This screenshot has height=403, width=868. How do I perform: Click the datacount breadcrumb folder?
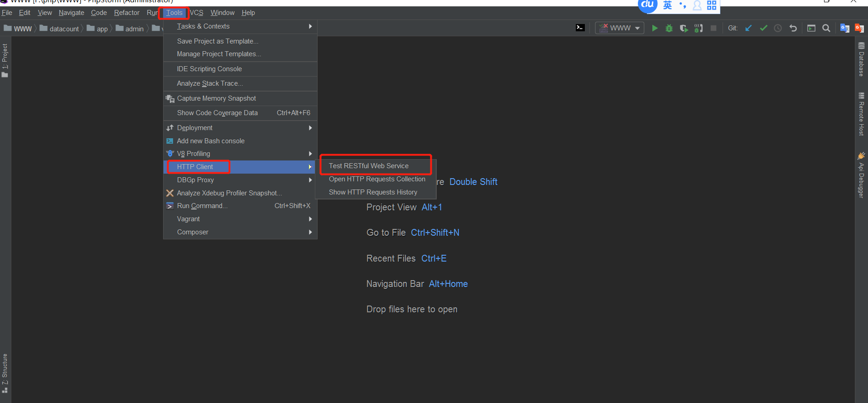pos(64,29)
